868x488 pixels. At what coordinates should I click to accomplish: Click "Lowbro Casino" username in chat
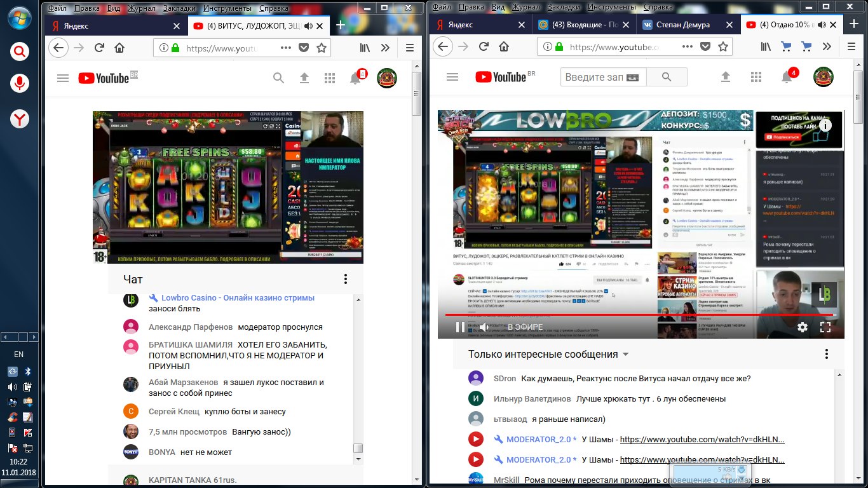[x=237, y=297]
